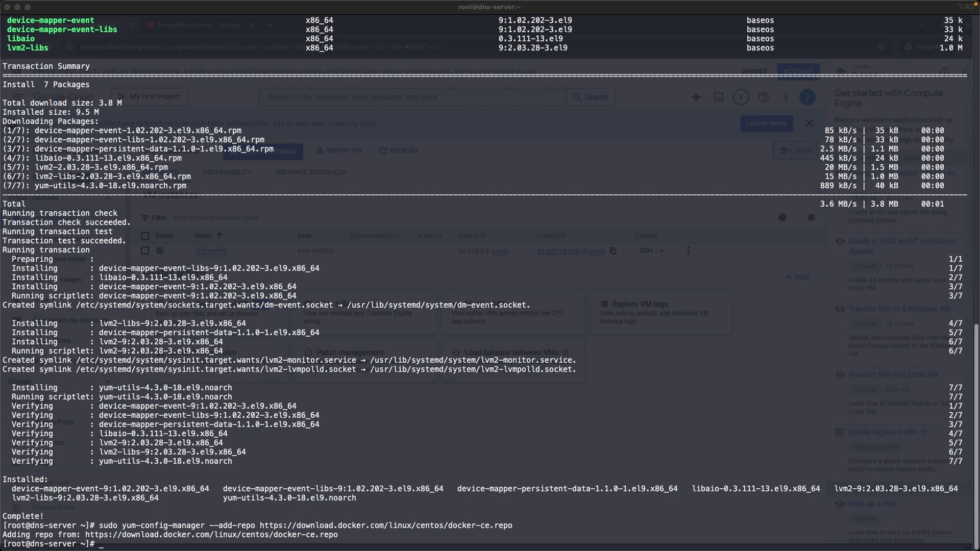The image size is (980, 551).
Task: Open Release Notes in console sidebar
Action: (x=53, y=508)
